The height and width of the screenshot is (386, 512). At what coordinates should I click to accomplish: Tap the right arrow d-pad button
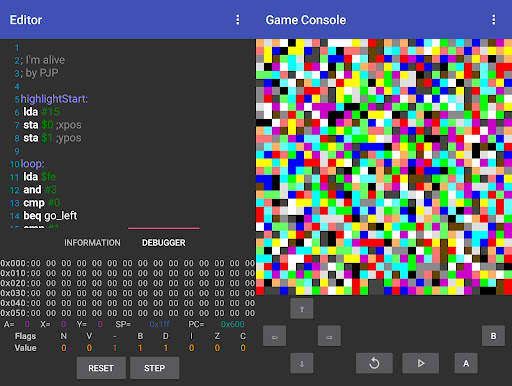(x=329, y=336)
